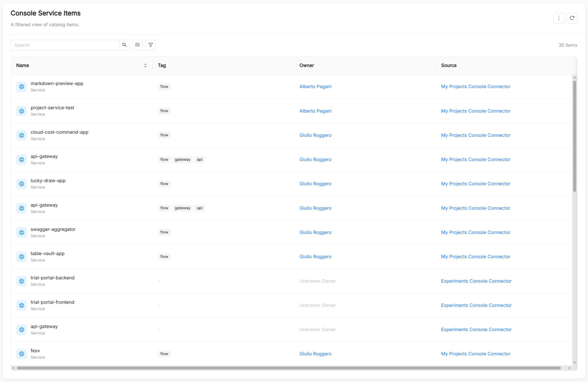This screenshot has height=382, width=588.
Task: Select the swagger-aggregator service name
Action: click(53, 230)
